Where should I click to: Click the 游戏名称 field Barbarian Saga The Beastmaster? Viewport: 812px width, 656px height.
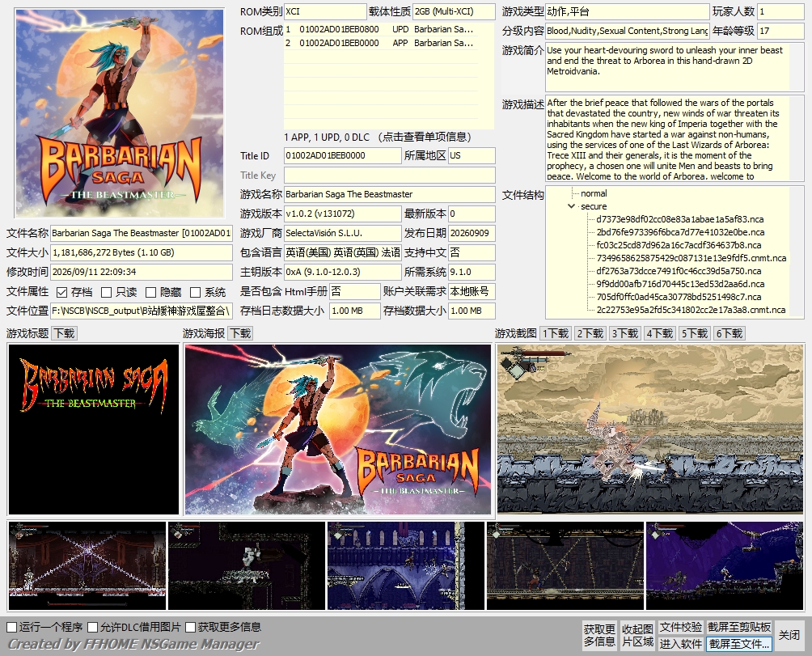pos(390,195)
